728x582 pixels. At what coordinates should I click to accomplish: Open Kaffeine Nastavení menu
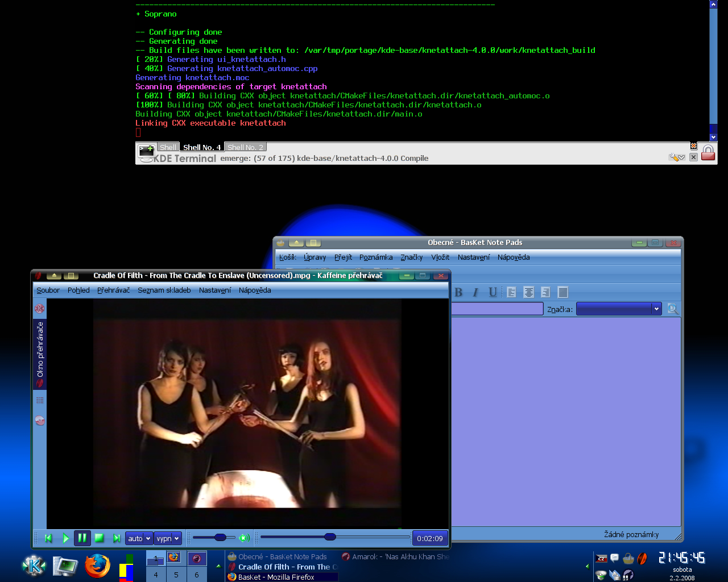(x=215, y=290)
